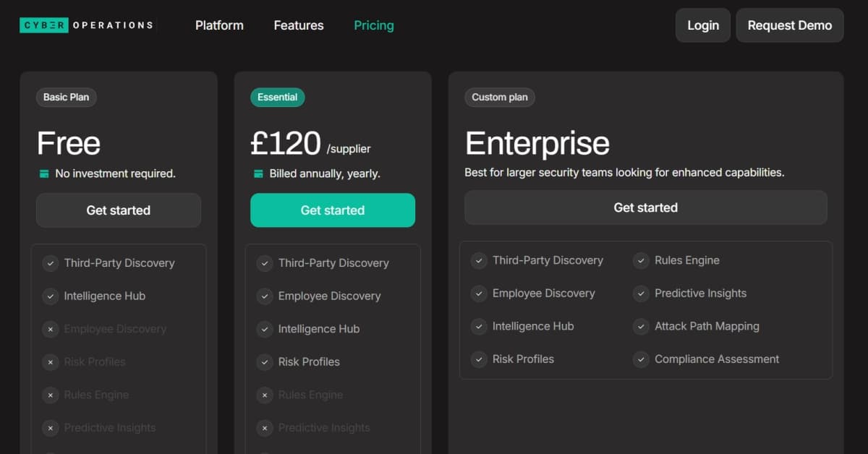Click checkmark icon for Attack Path Mapping
This screenshot has height=454, width=868.
pyautogui.click(x=641, y=326)
